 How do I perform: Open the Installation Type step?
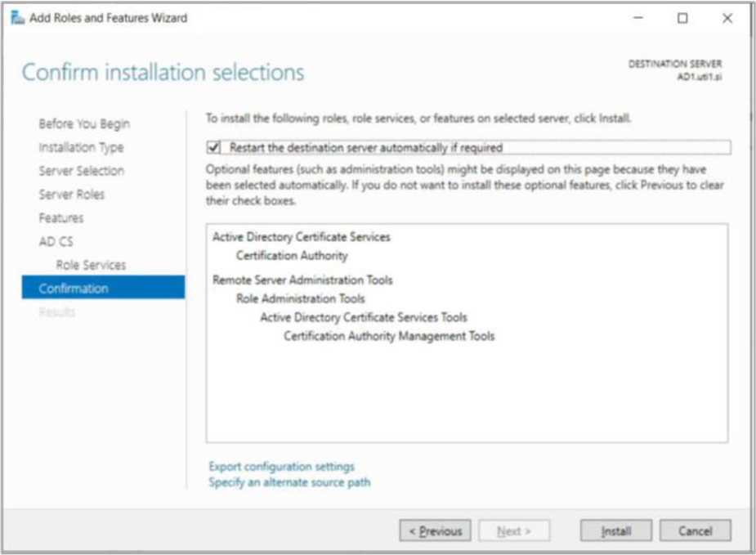(81, 148)
